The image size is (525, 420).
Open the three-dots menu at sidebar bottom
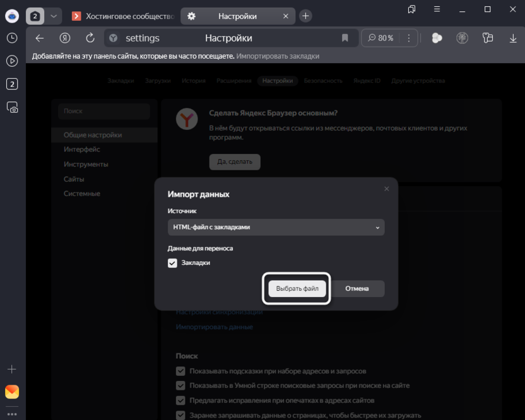pyautogui.click(x=12, y=414)
